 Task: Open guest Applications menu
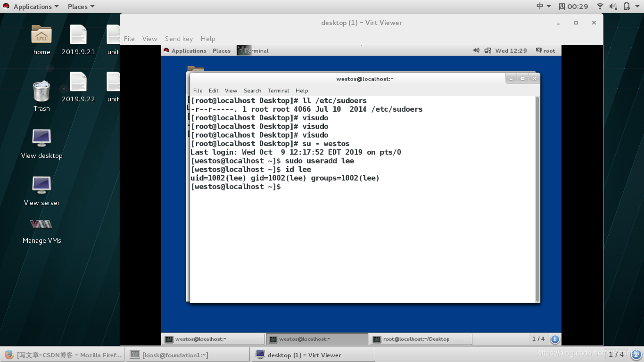(x=189, y=50)
